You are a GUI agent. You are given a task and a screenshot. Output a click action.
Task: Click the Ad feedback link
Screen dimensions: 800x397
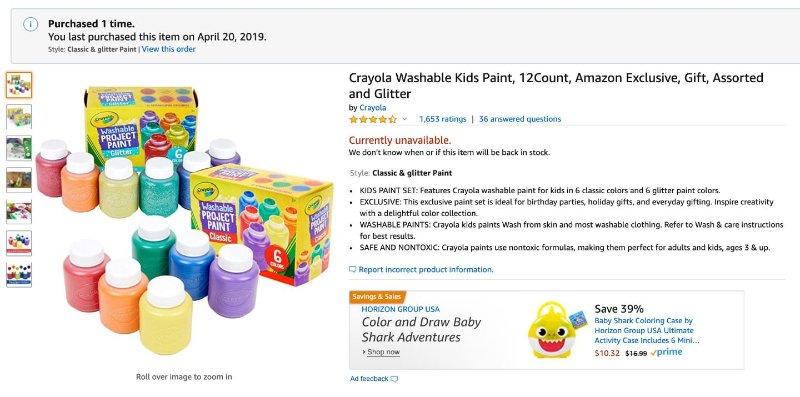pos(373,379)
